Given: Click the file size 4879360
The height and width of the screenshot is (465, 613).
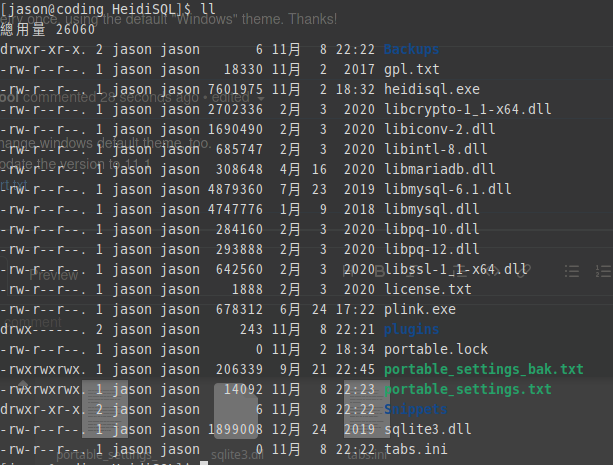Looking at the screenshot, I should coord(235,189).
